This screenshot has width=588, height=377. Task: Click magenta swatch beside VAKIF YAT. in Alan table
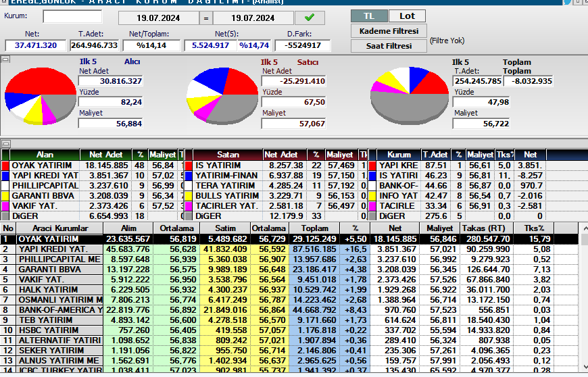5,206
